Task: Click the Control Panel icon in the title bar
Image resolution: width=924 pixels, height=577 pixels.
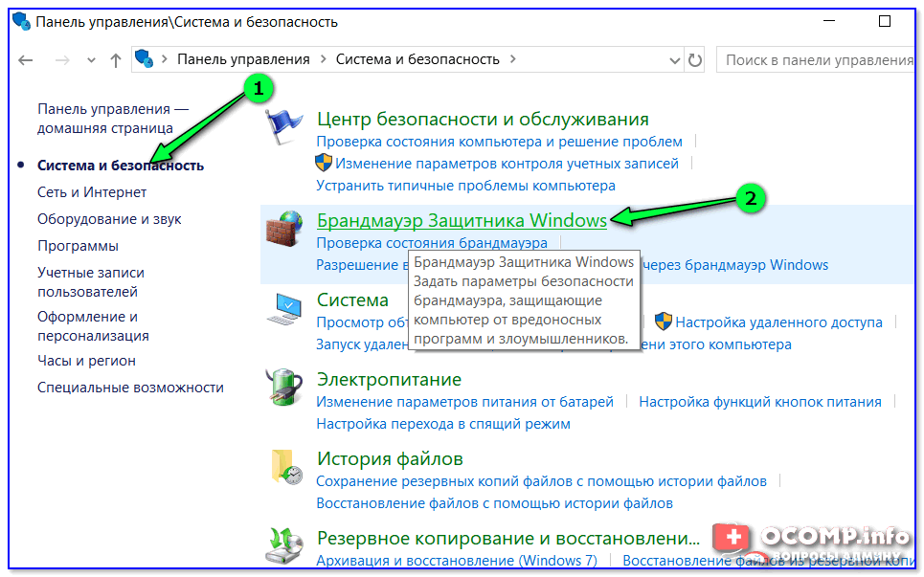Action: tap(21, 21)
